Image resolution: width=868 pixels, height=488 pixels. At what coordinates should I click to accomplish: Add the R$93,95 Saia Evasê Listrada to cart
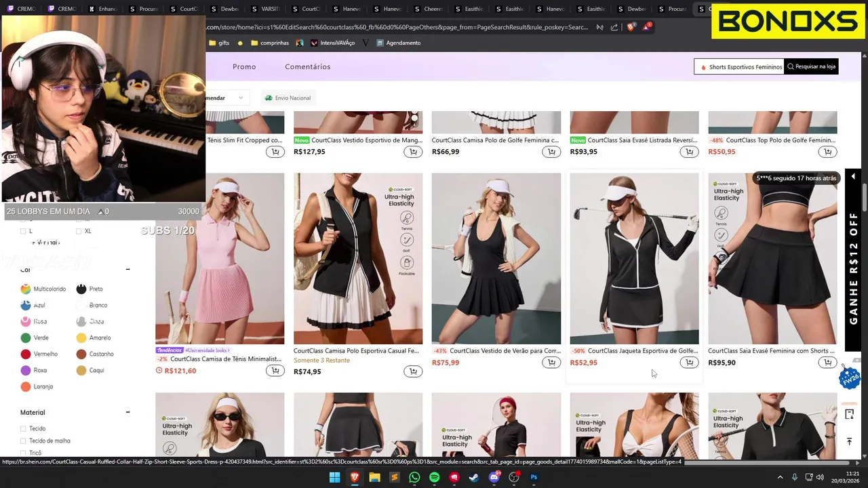(x=690, y=152)
